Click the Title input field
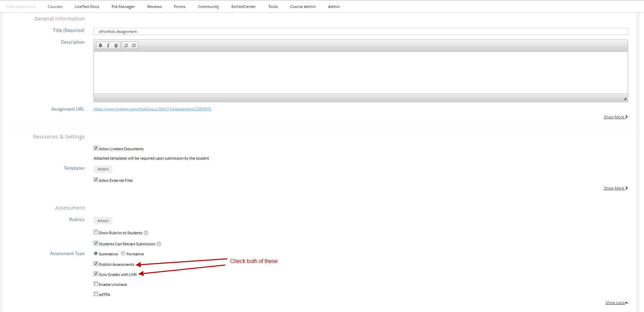The image size is (644, 312). coord(361,32)
